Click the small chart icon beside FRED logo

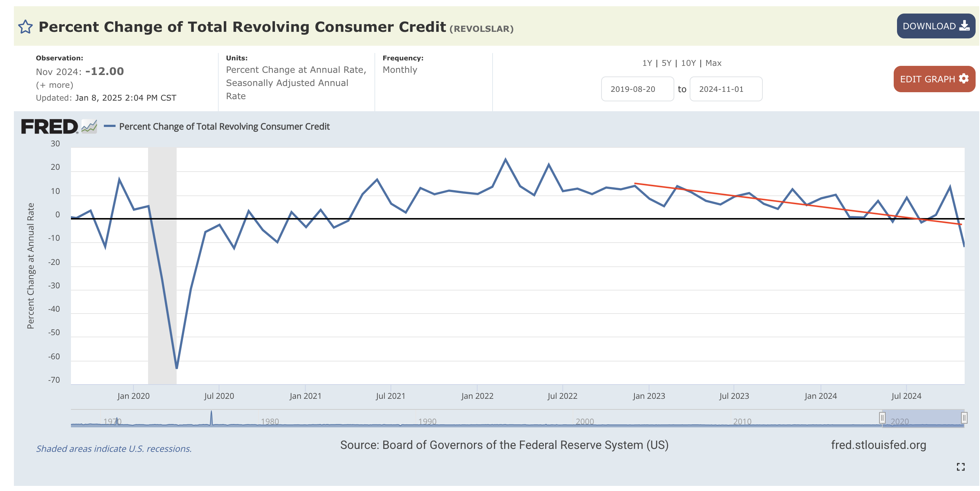pyautogui.click(x=89, y=126)
